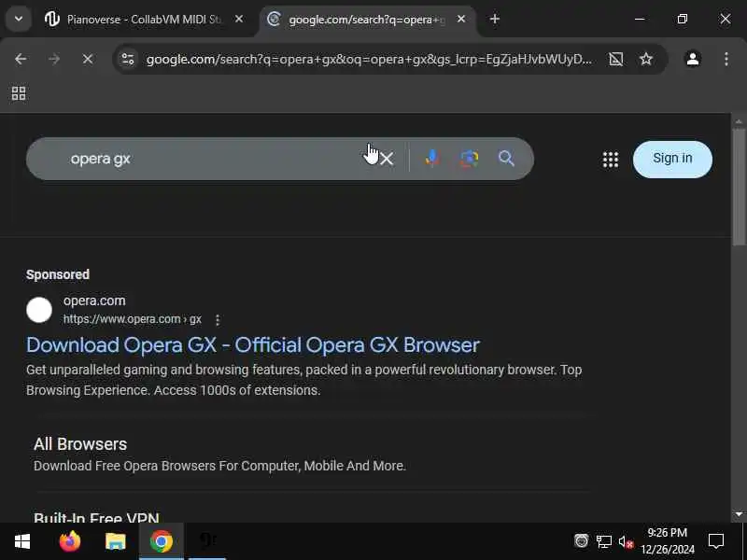Open the blocked content icon in address bar
Image resolution: width=747 pixels, height=560 pixels.
pos(616,59)
